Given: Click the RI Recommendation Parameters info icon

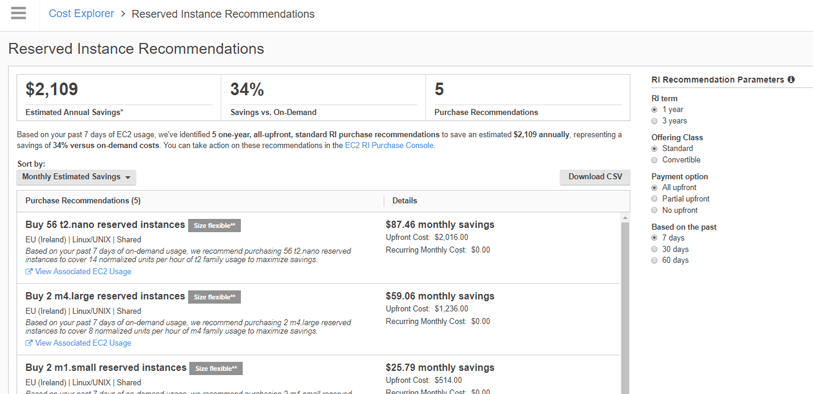Looking at the screenshot, I should 791,80.
